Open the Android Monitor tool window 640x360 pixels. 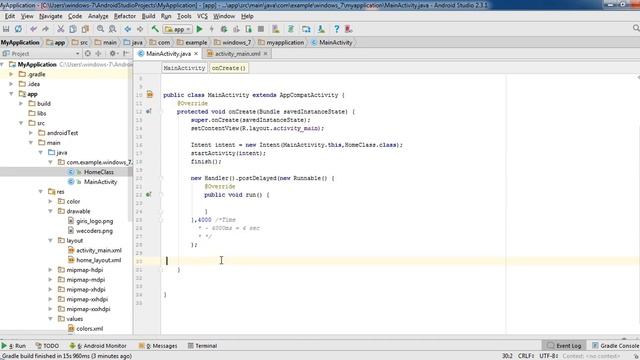[x=98, y=346]
